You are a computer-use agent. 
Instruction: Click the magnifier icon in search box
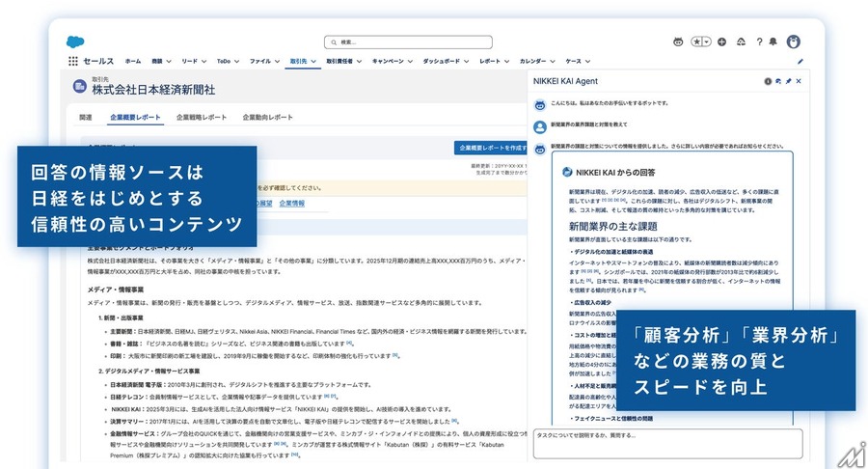334,42
